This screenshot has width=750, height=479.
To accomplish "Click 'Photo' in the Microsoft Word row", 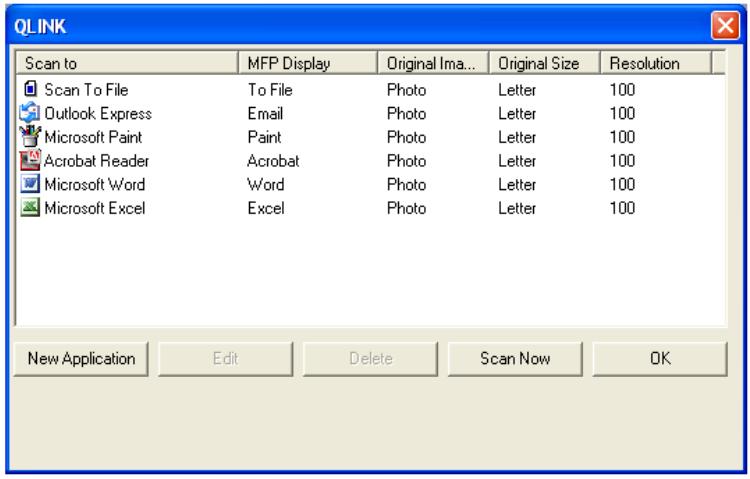I will pyautogui.click(x=407, y=184).
